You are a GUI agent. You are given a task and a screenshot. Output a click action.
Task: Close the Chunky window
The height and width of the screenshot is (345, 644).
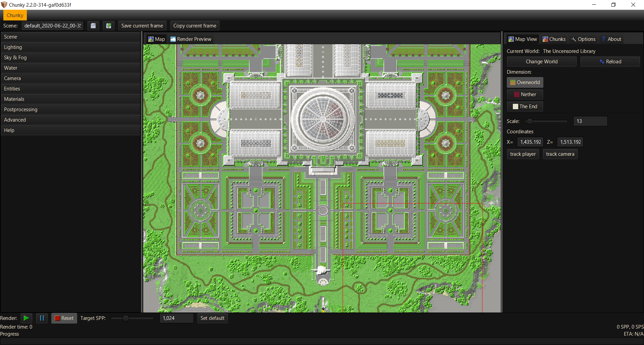coord(633,5)
